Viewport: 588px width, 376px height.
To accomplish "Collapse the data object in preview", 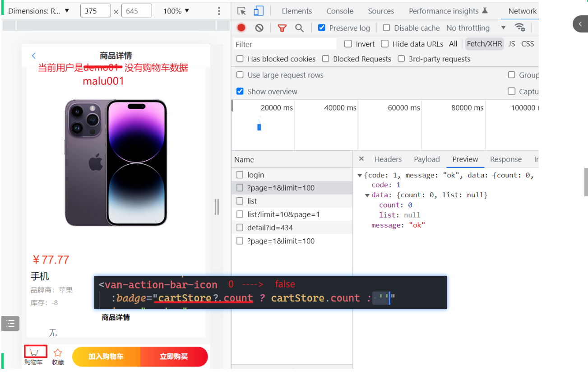I will [x=367, y=195].
